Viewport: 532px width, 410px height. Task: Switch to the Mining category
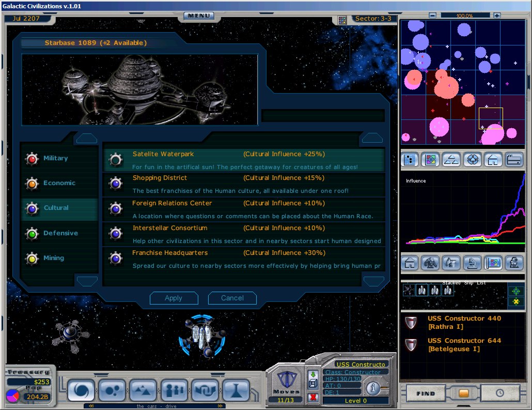pyautogui.click(x=60, y=258)
